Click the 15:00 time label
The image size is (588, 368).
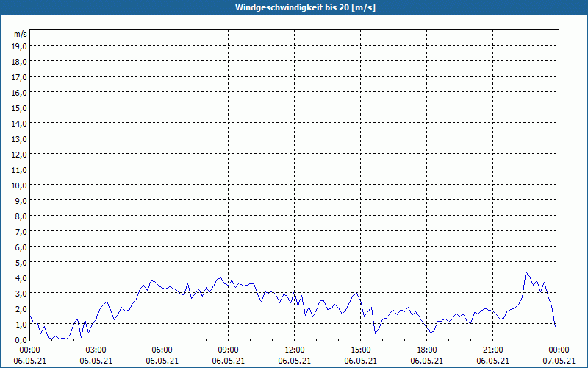pyautogui.click(x=360, y=350)
